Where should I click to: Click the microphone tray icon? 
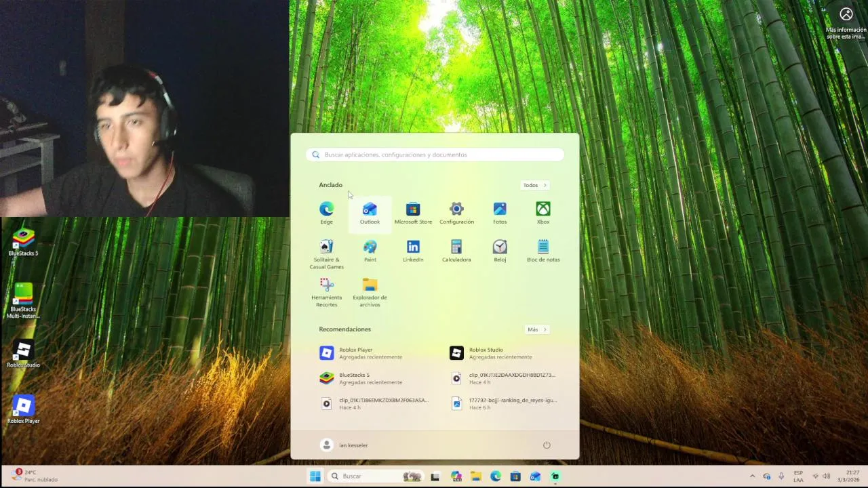(x=781, y=476)
